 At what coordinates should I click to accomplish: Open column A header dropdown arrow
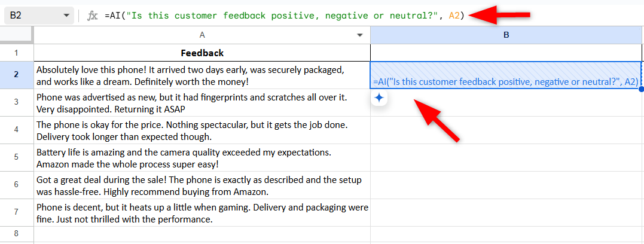[359, 35]
